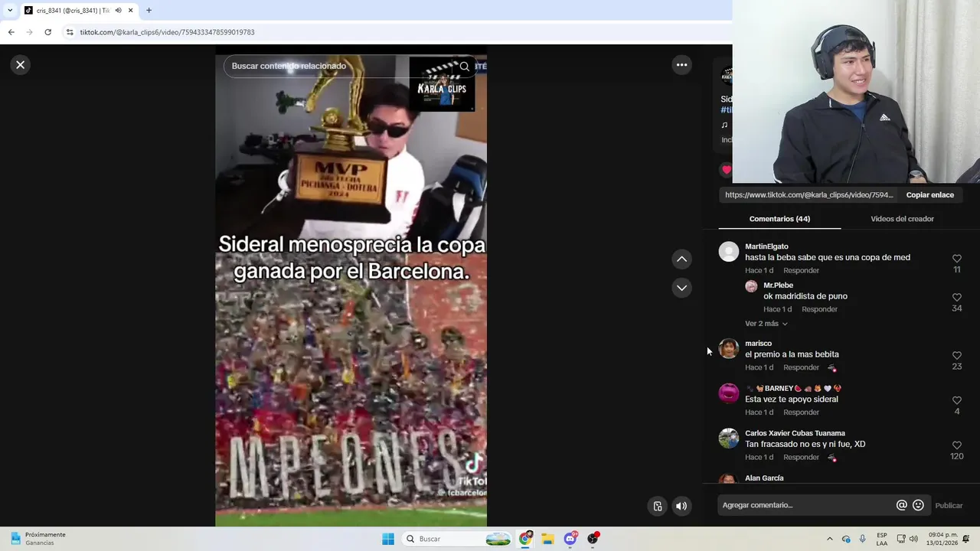Expand Ver 2 más replies
The image size is (980, 551).
[x=766, y=324]
